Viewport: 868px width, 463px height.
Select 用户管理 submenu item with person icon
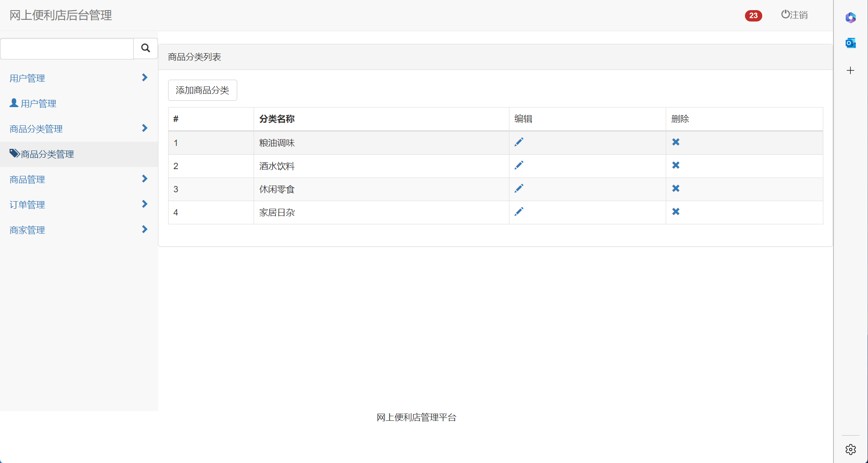tap(34, 104)
